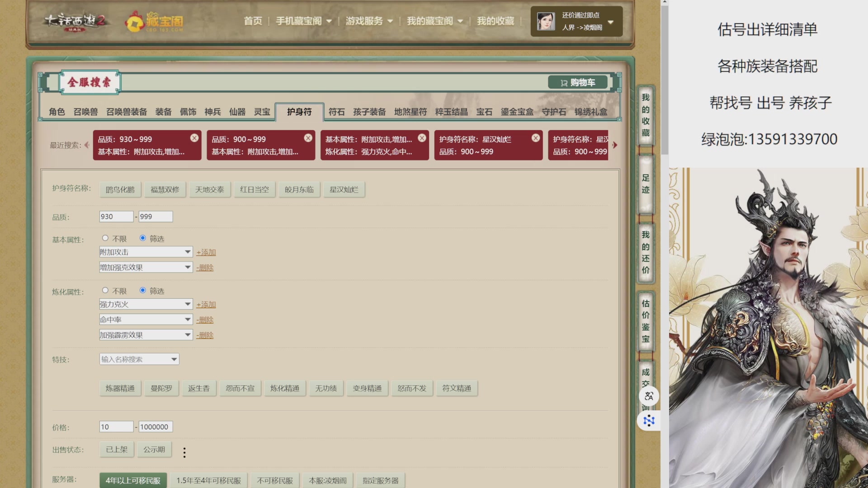This screenshot has width=868, height=488.
Task: Switch to the 地煞星符 tab
Action: (x=410, y=112)
